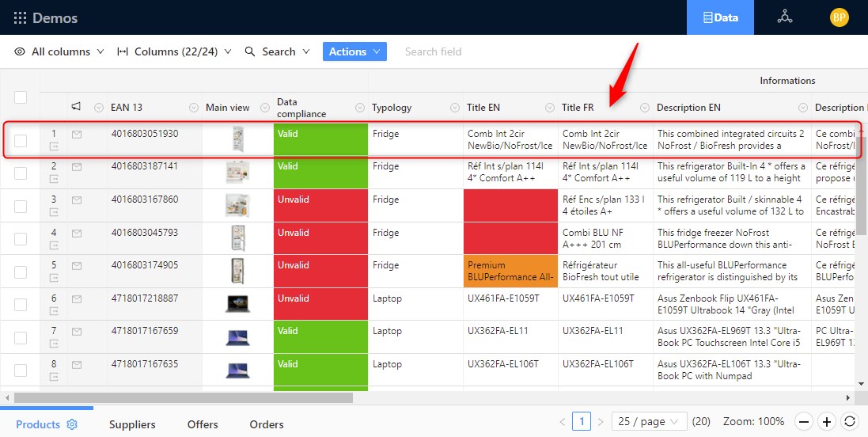Click the BP user avatar
The width and height of the screenshot is (868, 437).
coord(839,17)
